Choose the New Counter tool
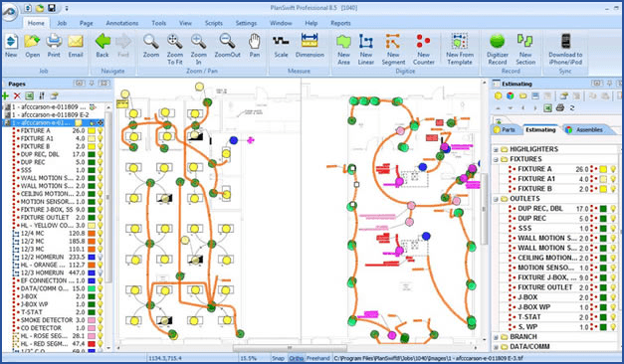Screen dimensions: 624x364 pyautogui.click(x=423, y=49)
